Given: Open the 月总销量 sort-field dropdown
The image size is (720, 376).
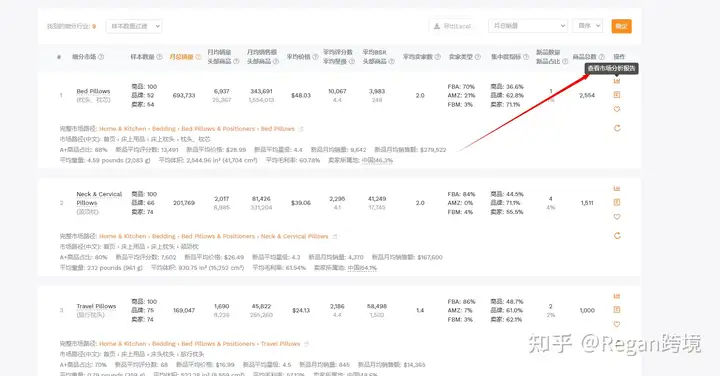Looking at the screenshot, I should click(528, 26).
